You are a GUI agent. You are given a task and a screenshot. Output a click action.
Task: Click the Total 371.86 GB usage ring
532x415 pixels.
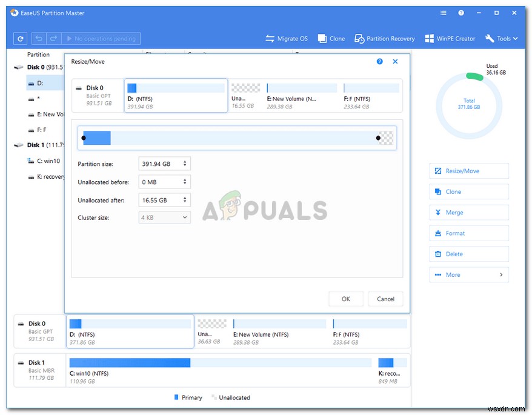pyautogui.click(x=469, y=106)
